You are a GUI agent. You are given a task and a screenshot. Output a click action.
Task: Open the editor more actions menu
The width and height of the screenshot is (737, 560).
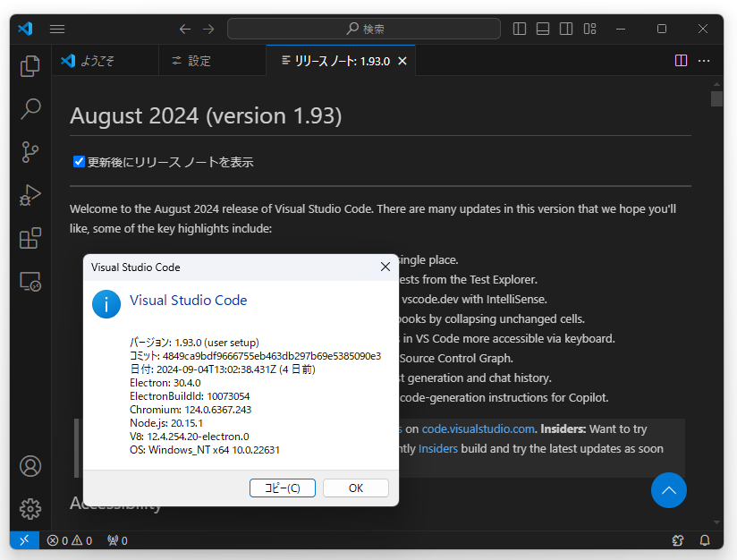(x=704, y=60)
